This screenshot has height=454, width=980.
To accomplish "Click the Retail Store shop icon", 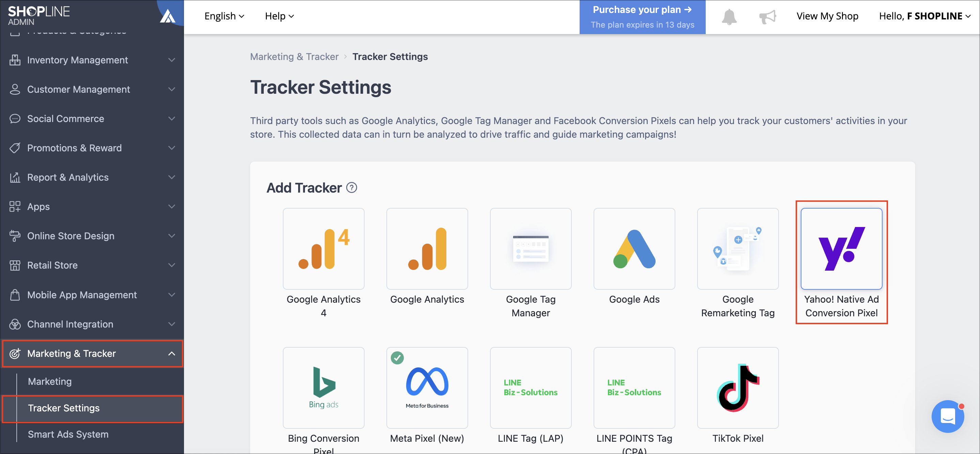I will (x=15, y=265).
